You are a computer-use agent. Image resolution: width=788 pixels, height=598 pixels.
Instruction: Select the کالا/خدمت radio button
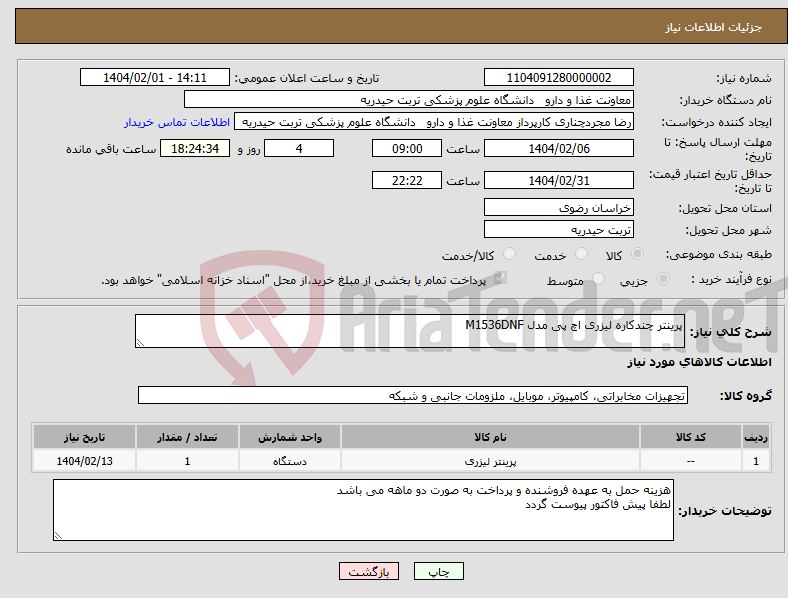(510, 254)
